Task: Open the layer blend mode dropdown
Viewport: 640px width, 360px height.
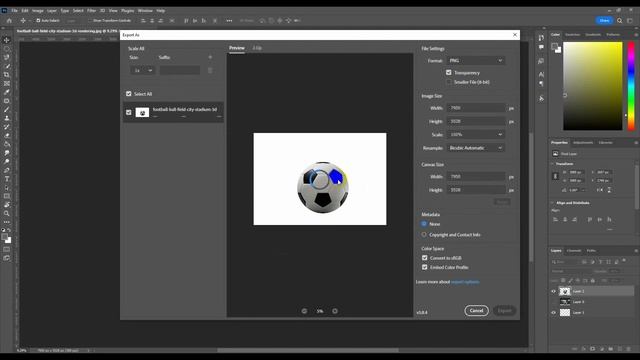Action: tap(571, 271)
